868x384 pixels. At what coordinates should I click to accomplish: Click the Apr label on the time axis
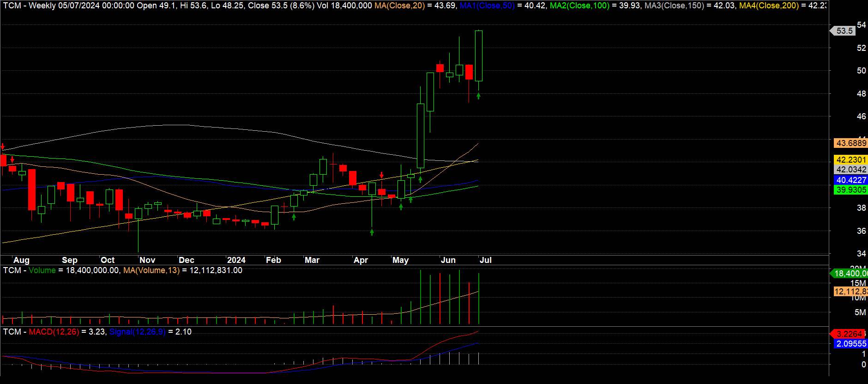tap(361, 260)
